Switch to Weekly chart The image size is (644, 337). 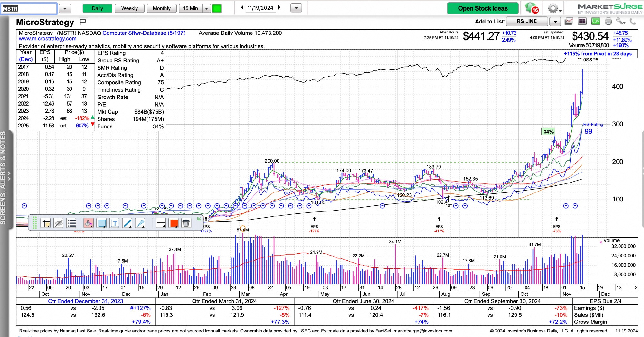click(x=129, y=8)
